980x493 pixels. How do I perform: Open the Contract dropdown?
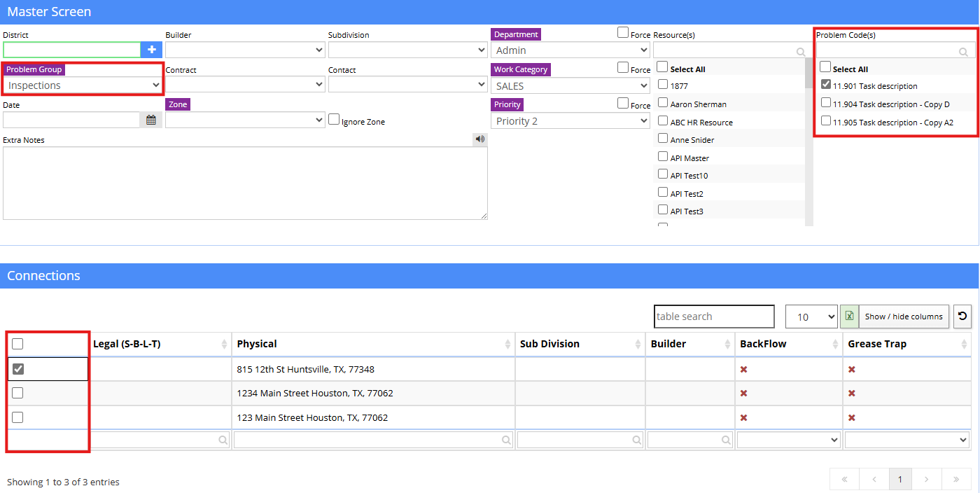(x=245, y=85)
